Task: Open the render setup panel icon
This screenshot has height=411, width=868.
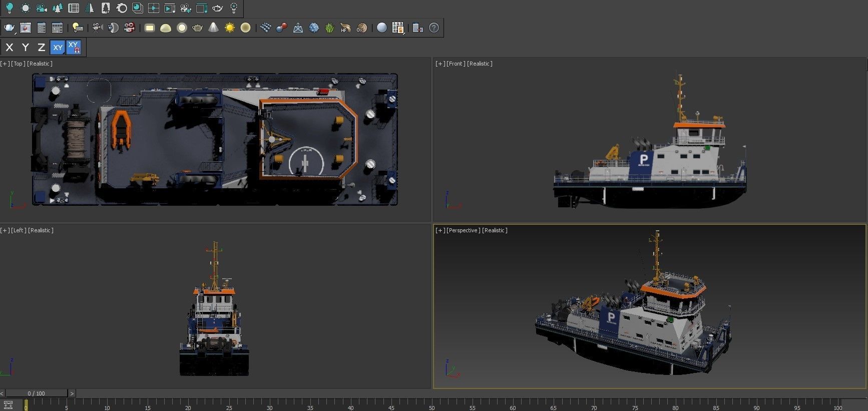Action: 42,28
